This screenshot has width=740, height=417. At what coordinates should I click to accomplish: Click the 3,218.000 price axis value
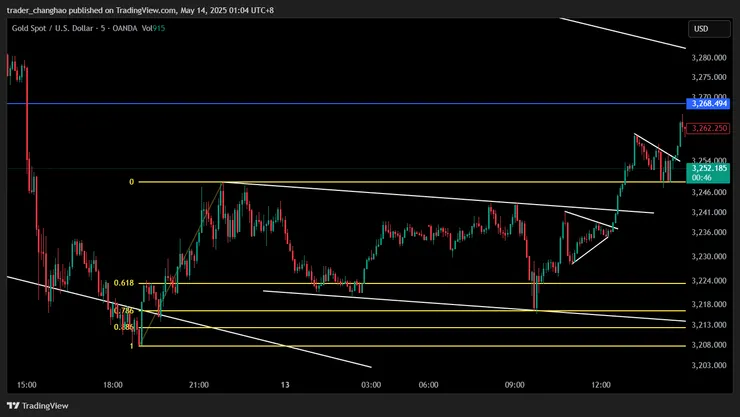(x=709, y=304)
